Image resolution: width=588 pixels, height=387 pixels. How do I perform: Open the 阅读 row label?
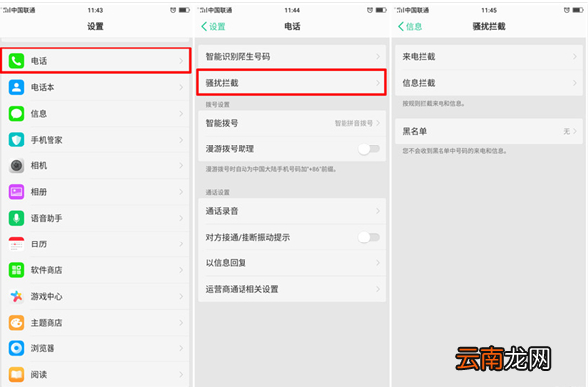[39, 374]
